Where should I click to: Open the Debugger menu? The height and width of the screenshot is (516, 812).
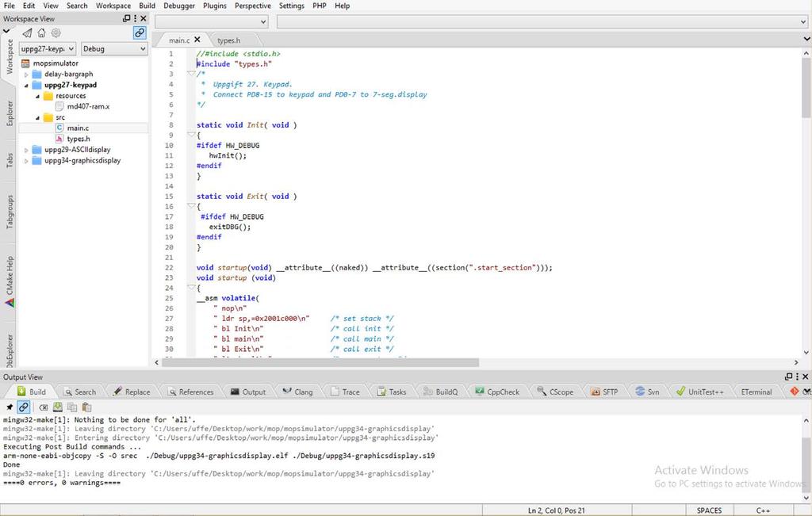[x=179, y=6]
